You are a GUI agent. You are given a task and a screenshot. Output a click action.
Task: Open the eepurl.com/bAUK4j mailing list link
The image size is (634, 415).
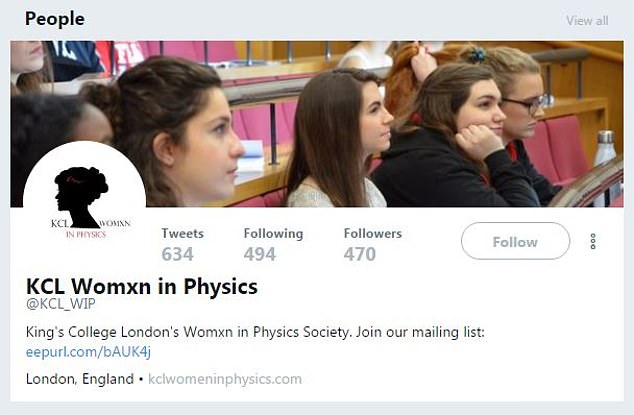(x=88, y=351)
